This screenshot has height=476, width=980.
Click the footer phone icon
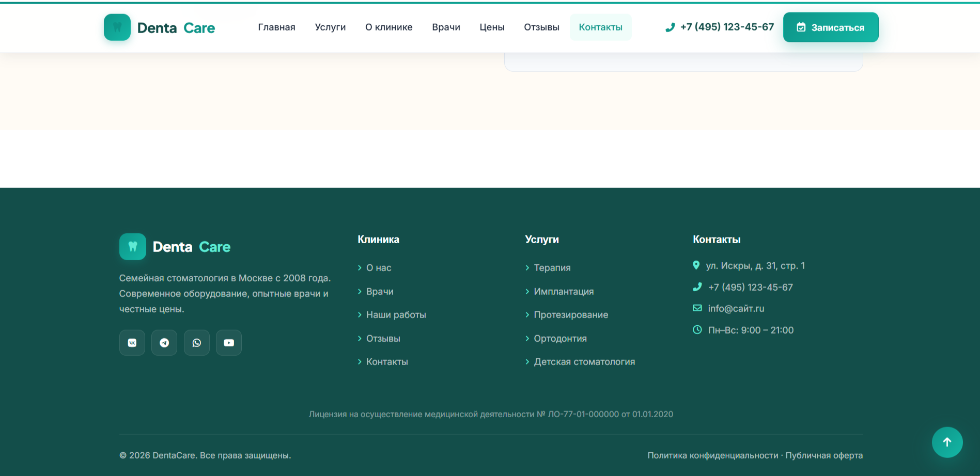point(697,287)
